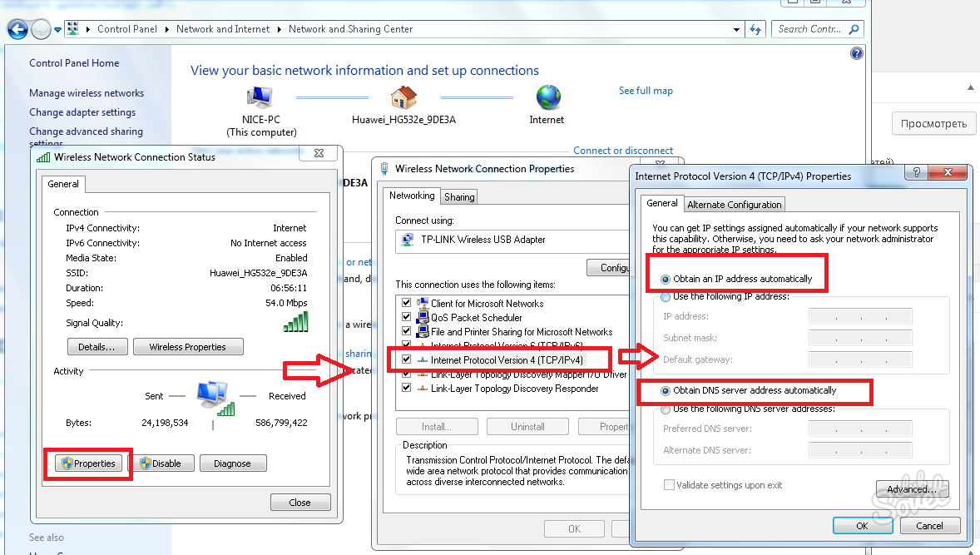Select General tab in Connection Status window
Screen dimensions: 980x555
pyautogui.click(x=63, y=184)
